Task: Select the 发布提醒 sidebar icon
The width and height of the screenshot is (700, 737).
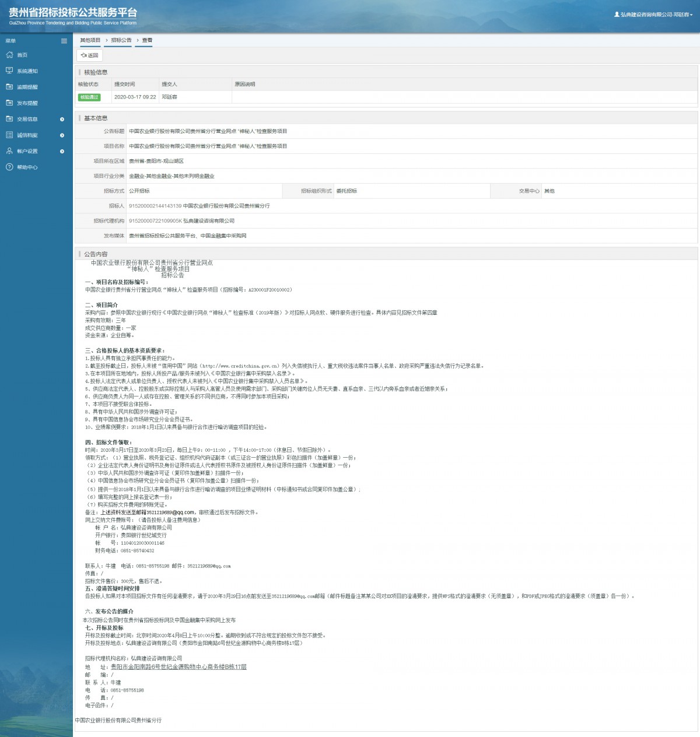Action: 9,103
